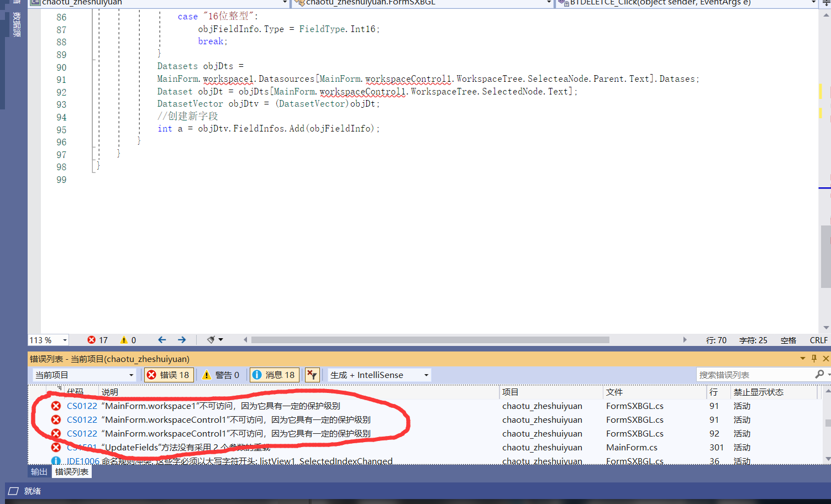Toggle the 错误 18 errors filter

[169, 375]
